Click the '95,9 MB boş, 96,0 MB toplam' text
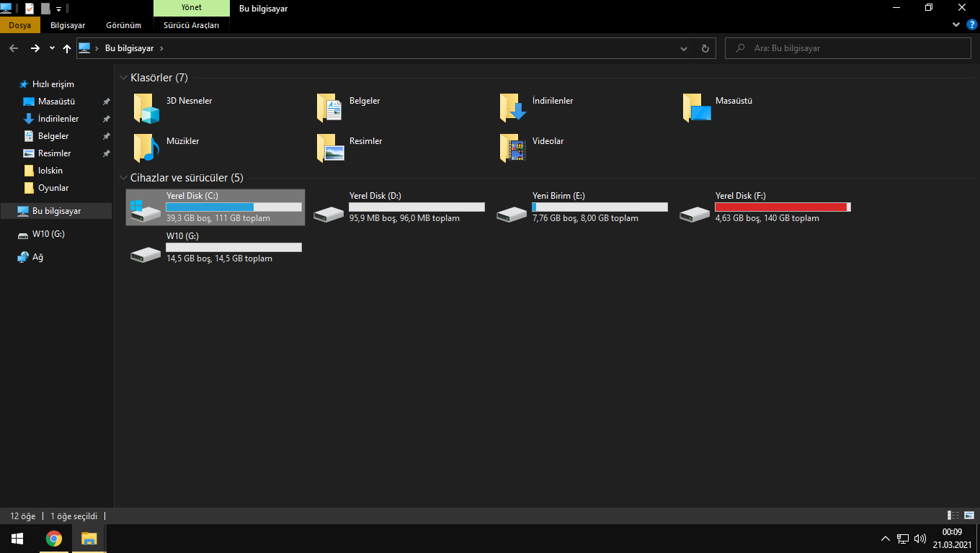 (x=404, y=218)
